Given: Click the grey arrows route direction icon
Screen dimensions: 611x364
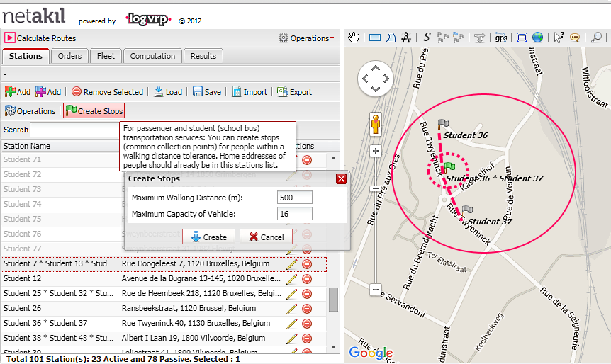Looking at the screenshot, I should (480, 38).
